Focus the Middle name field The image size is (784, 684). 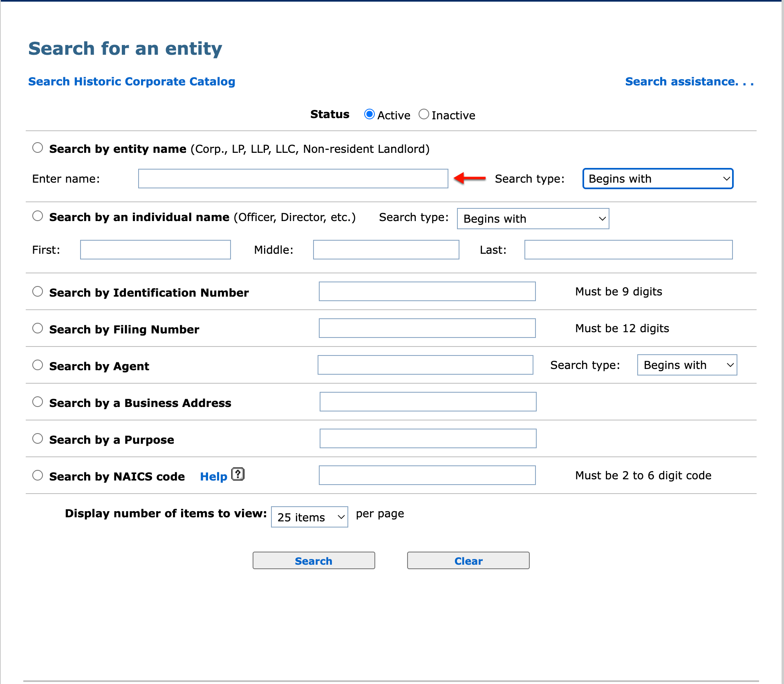click(x=386, y=250)
